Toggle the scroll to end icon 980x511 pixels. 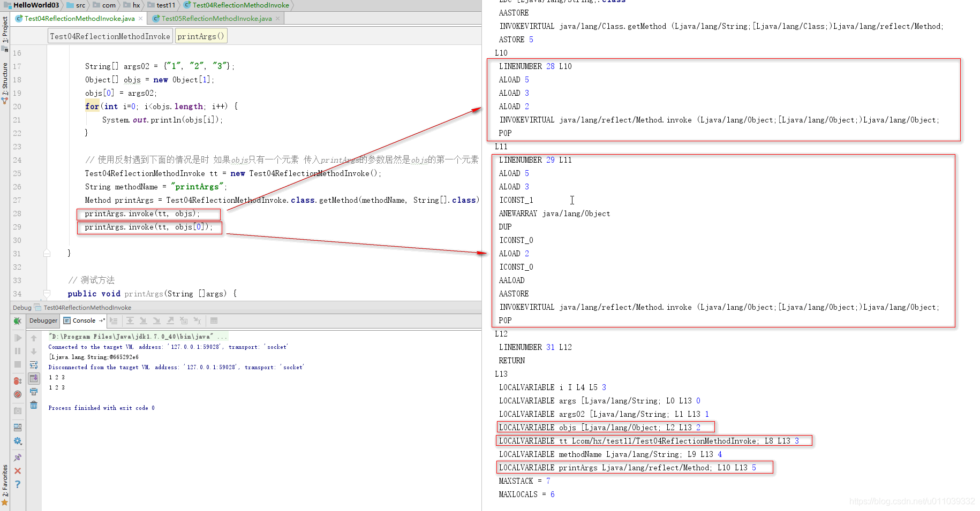point(34,378)
